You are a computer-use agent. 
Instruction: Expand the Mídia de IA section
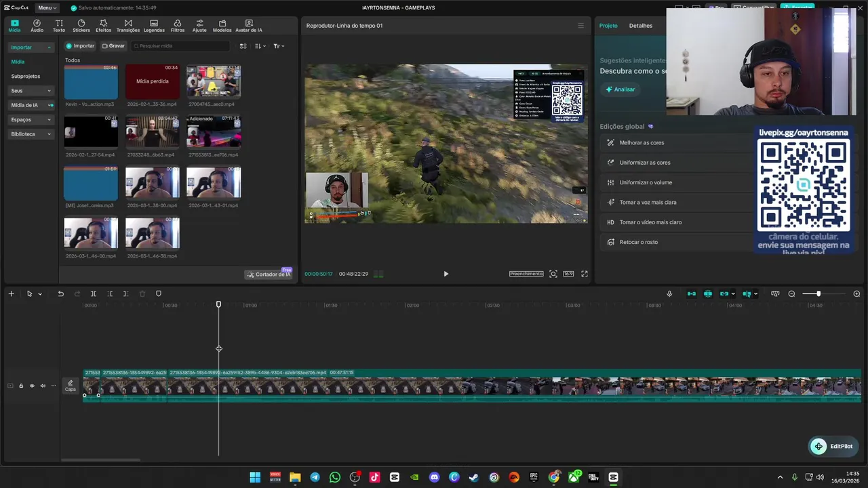31,105
